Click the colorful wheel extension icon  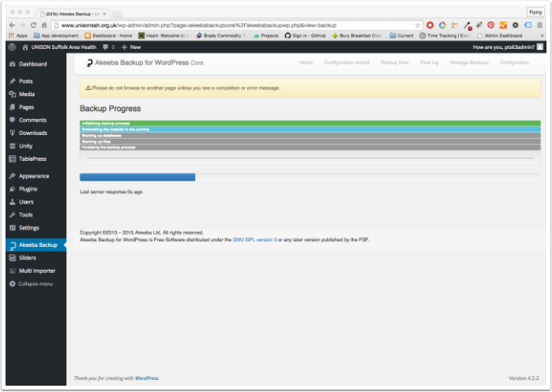[442, 25]
